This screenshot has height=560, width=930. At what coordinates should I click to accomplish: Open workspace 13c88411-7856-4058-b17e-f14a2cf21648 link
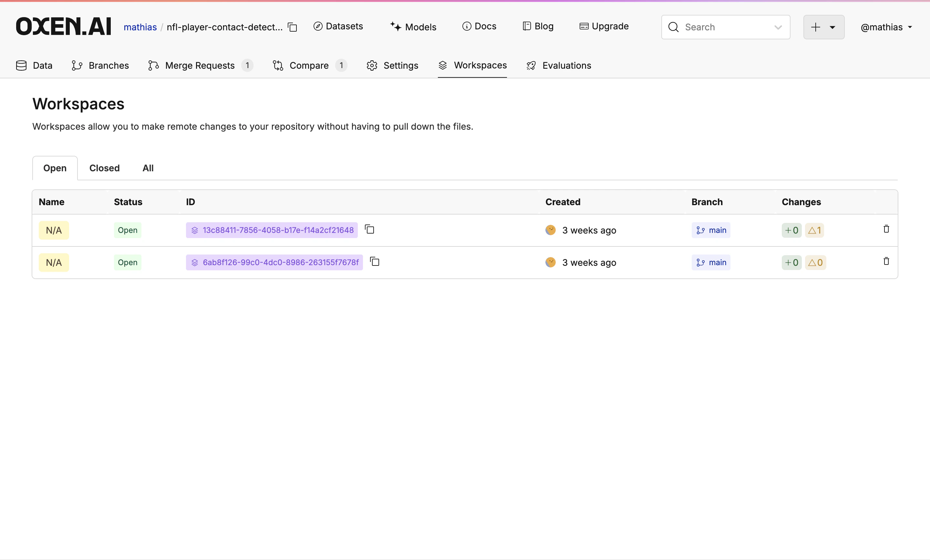(x=278, y=230)
